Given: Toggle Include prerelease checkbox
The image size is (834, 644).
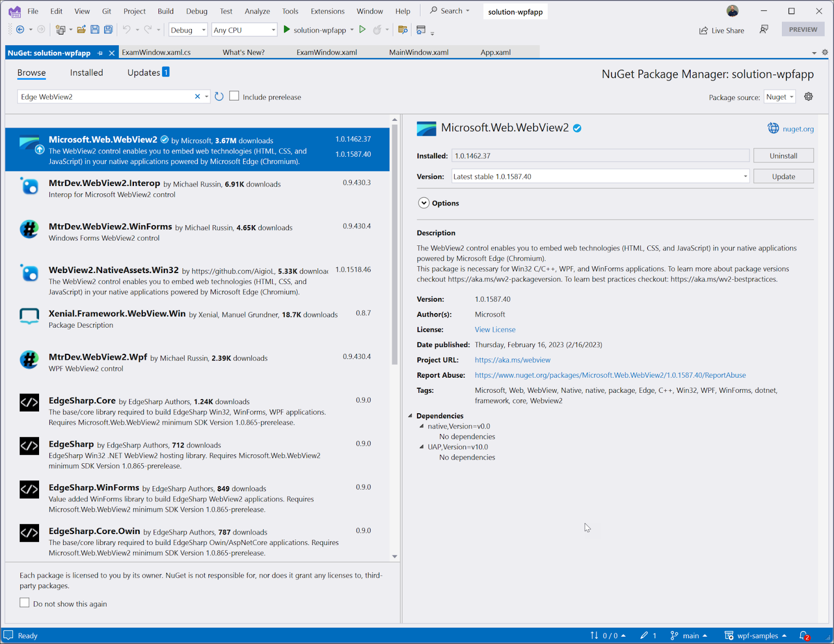Looking at the screenshot, I should (x=234, y=96).
